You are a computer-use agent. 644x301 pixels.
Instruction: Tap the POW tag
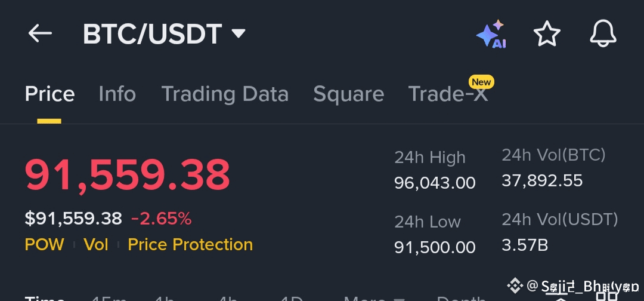tap(44, 244)
